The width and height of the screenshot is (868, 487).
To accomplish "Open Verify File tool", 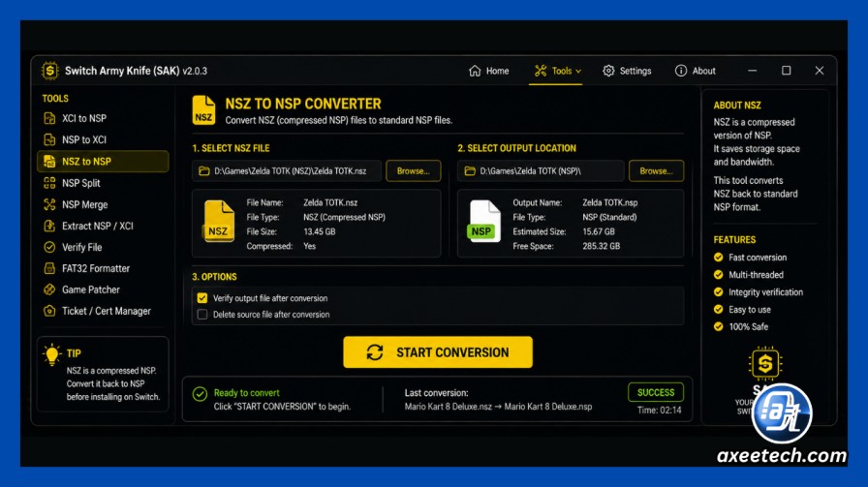I will [x=103, y=247].
